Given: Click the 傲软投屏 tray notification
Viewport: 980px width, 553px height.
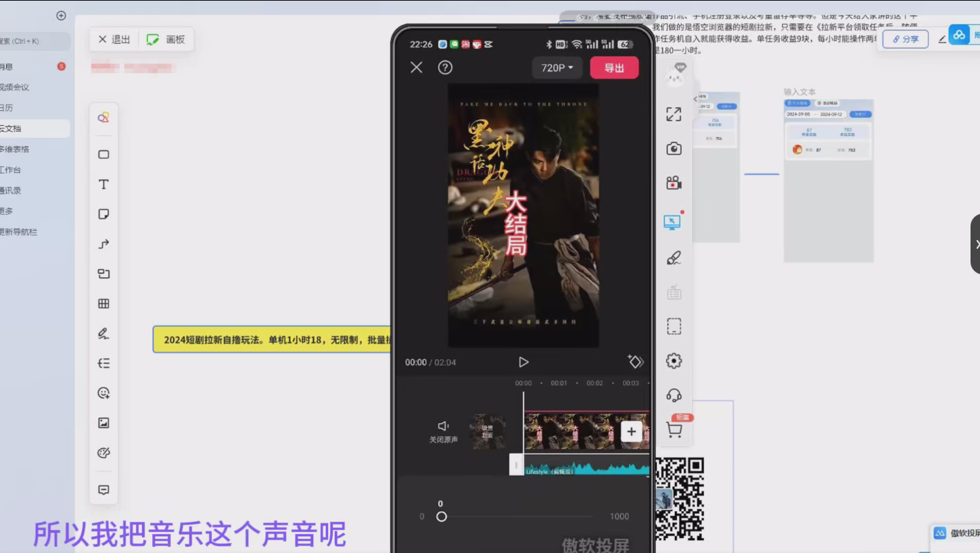Looking at the screenshot, I should pyautogui.click(x=955, y=533).
